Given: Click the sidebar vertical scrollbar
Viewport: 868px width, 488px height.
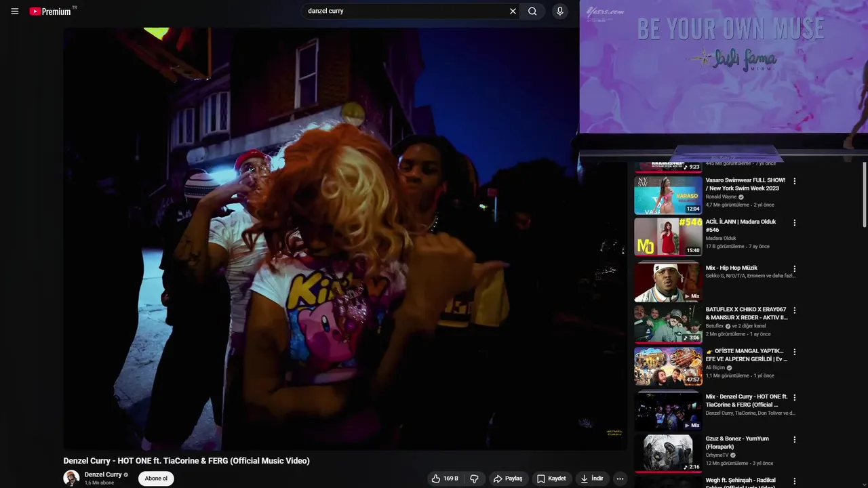Looking at the screenshot, I should (x=864, y=195).
